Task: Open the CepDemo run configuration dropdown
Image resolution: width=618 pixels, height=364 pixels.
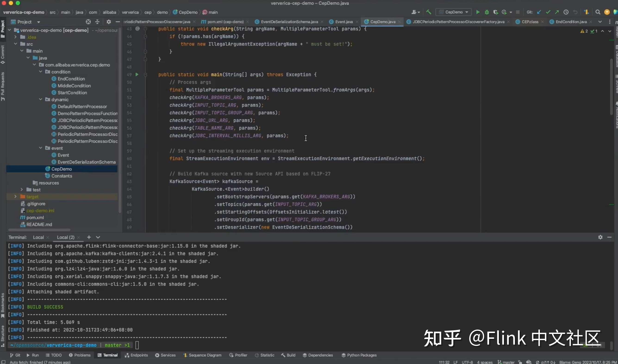Action: (454, 12)
